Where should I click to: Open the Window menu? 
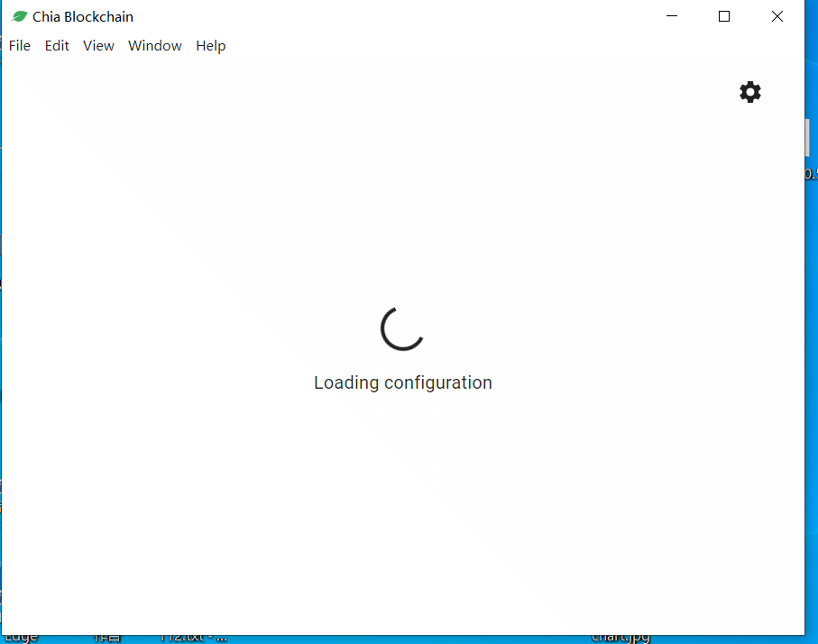(x=154, y=45)
